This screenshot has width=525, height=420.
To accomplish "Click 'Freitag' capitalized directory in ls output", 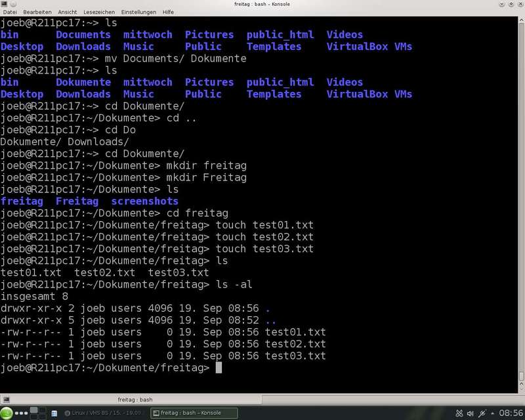I will tap(77, 201).
